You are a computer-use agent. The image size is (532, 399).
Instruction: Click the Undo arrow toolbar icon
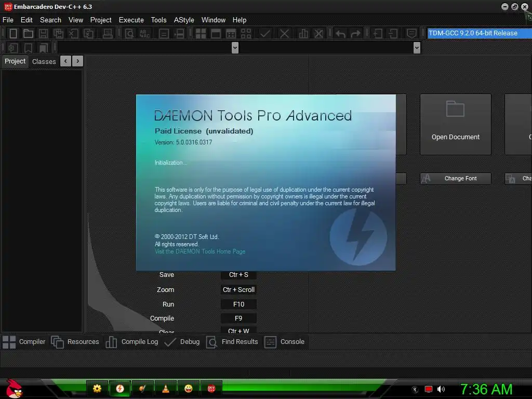point(340,33)
